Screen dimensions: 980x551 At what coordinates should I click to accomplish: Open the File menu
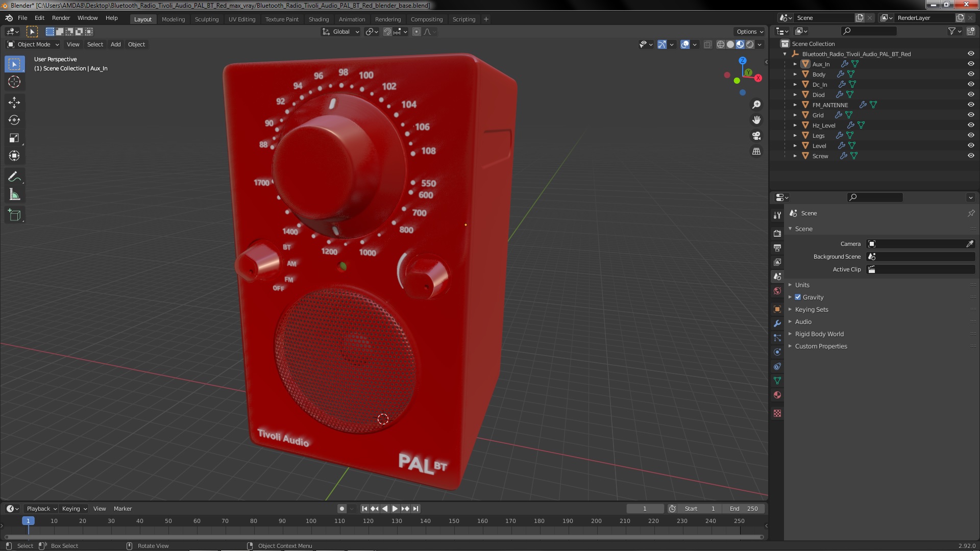[22, 18]
